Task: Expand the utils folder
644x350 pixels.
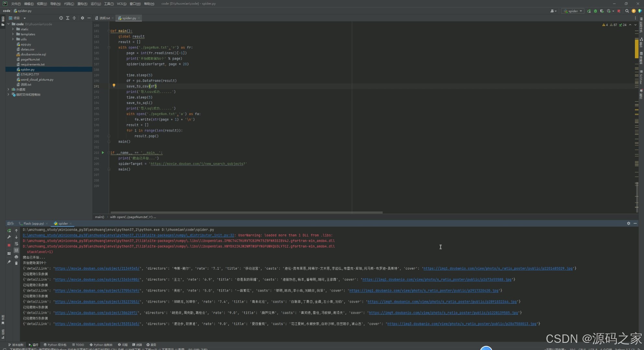Action: click(13, 39)
